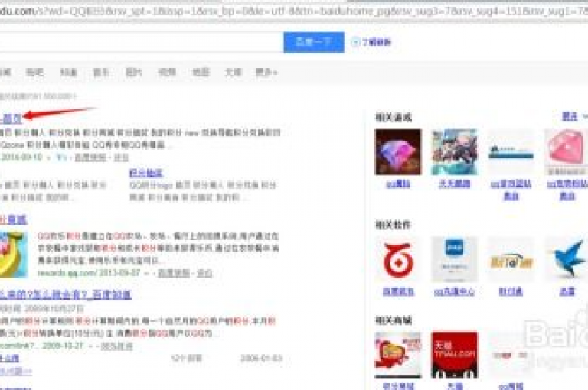
Task: Click the blue 百度一下 search button
Action: (x=314, y=42)
